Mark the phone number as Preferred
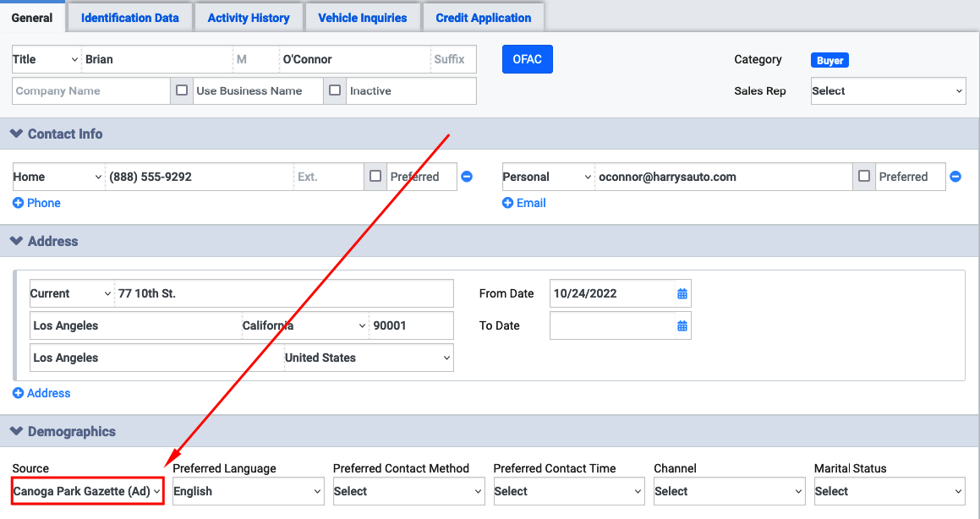Image resolution: width=980 pixels, height=519 pixels. 375,177
